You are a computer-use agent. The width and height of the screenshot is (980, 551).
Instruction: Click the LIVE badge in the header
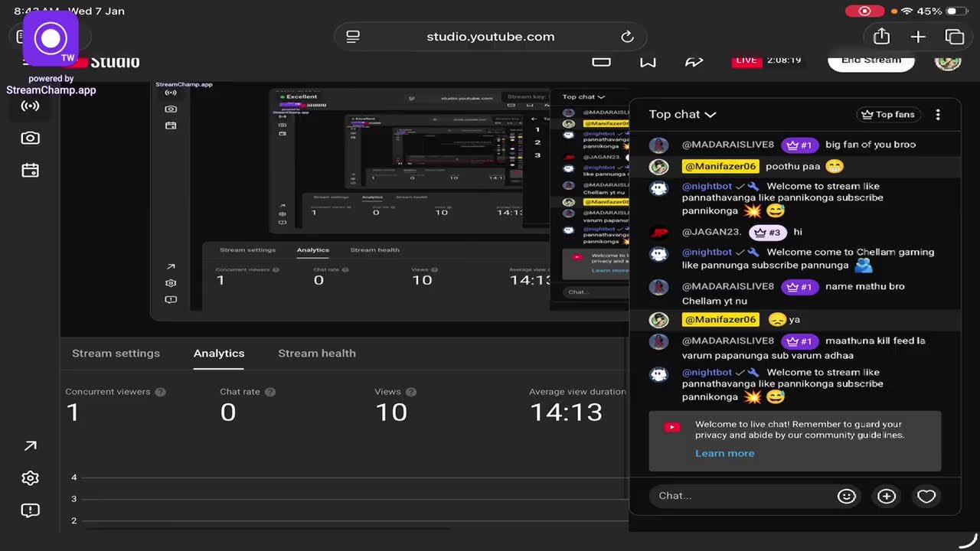click(x=746, y=60)
